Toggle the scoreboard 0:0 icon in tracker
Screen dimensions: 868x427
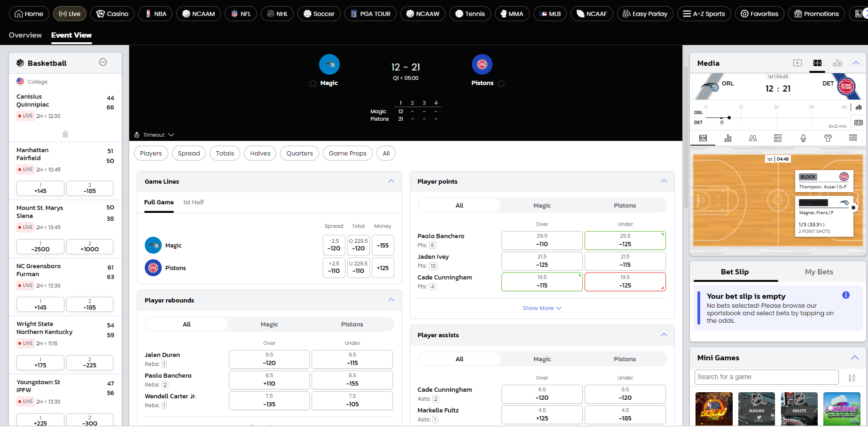pos(859,123)
